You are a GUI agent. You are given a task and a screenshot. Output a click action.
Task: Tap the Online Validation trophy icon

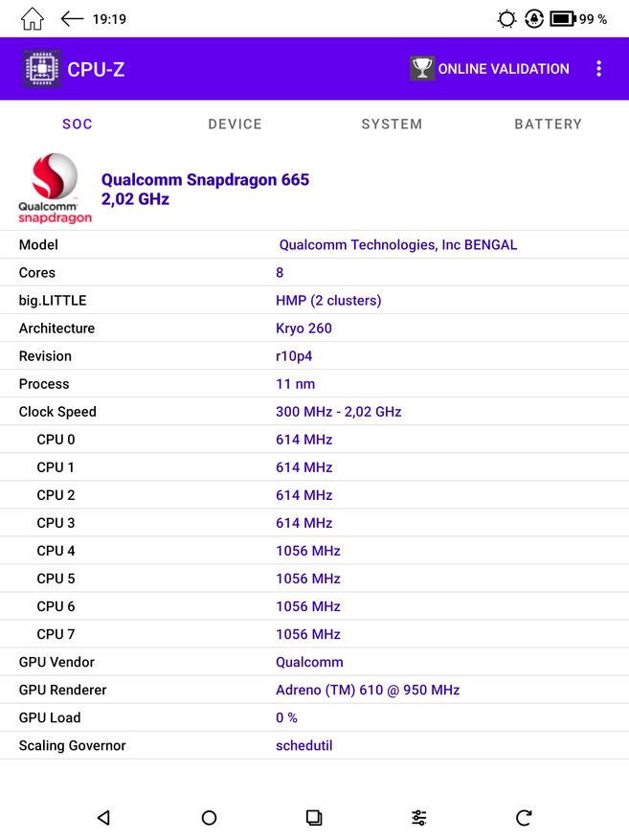click(x=422, y=69)
